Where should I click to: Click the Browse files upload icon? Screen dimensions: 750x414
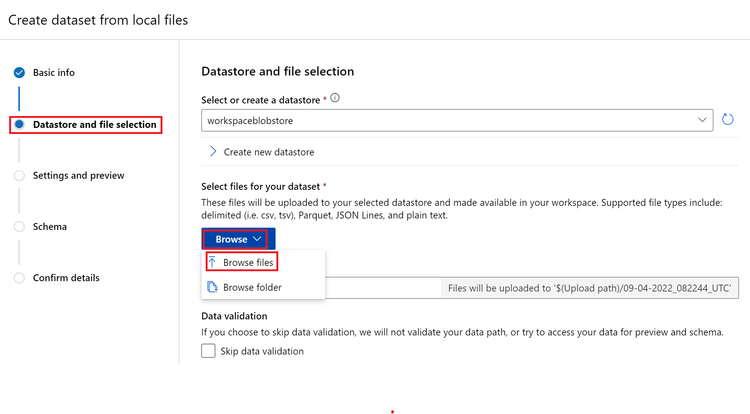212,262
